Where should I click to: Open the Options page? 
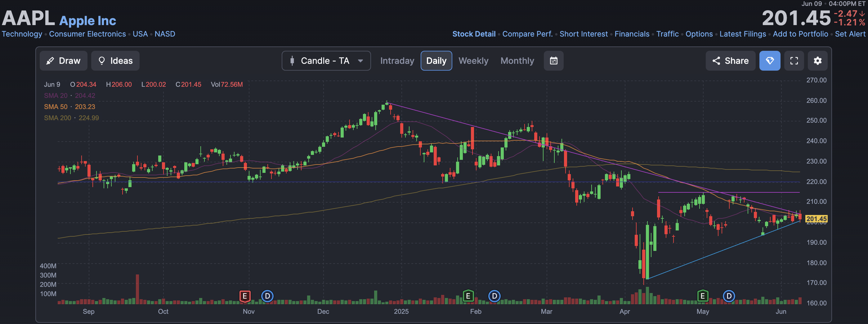coord(699,34)
